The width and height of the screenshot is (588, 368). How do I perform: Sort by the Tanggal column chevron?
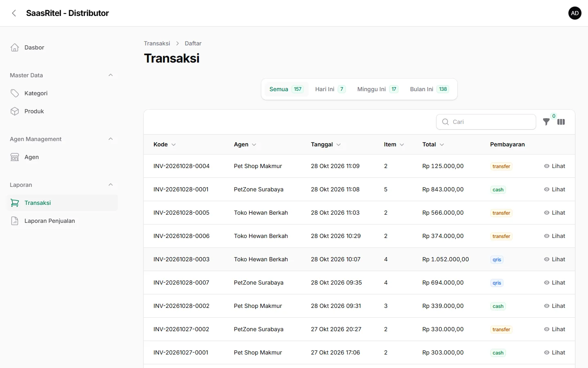coord(339,145)
